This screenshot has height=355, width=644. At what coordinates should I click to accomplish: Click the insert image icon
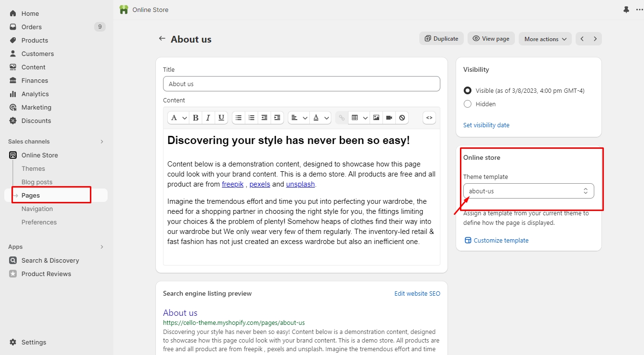[376, 118]
